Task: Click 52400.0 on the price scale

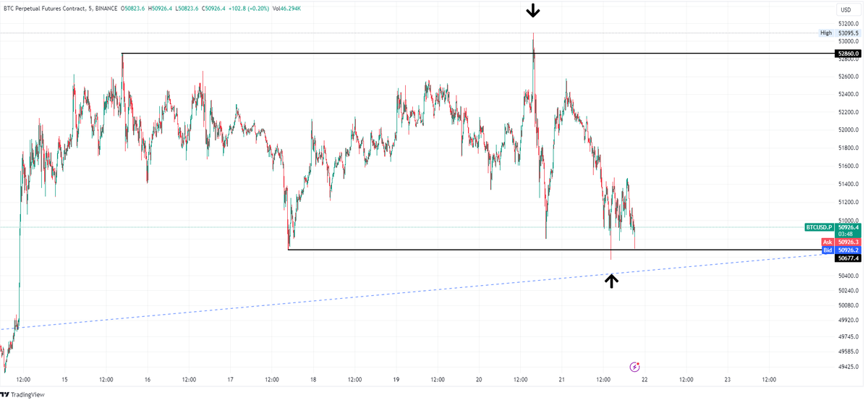Action: pos(848,94)
